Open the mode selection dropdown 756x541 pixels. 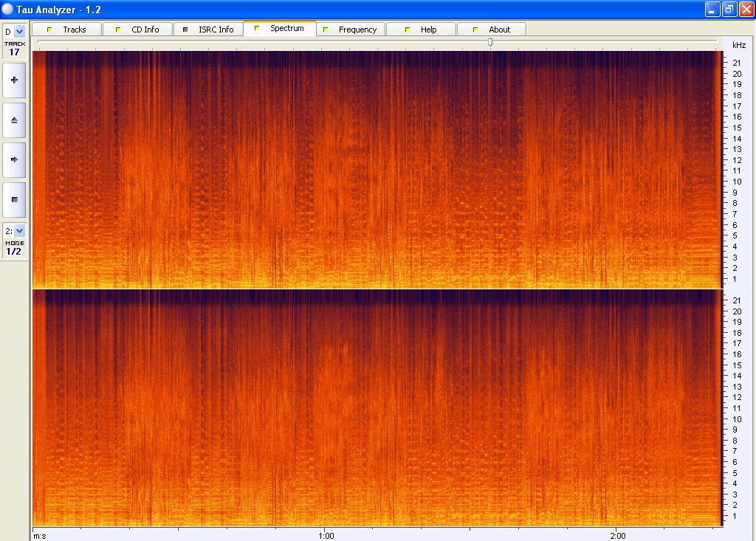(x=19, y=231)
